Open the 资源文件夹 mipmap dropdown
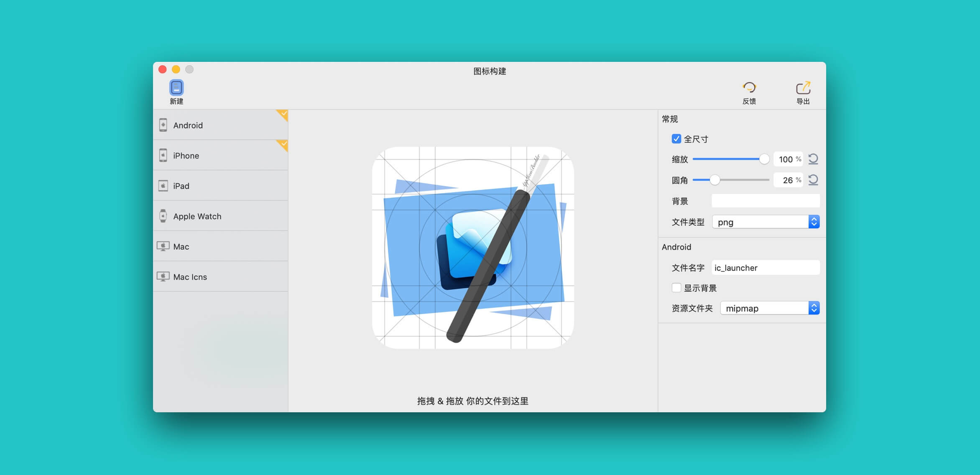Screen dimensions: 980x475 coord(770,308)
